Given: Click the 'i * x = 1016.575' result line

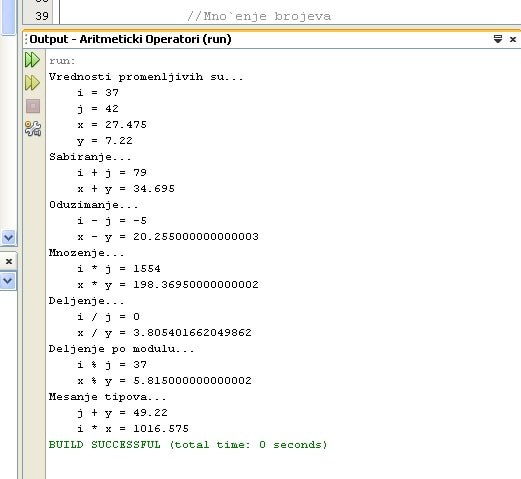Looking at the screenshot, I should tap(133, 428).
